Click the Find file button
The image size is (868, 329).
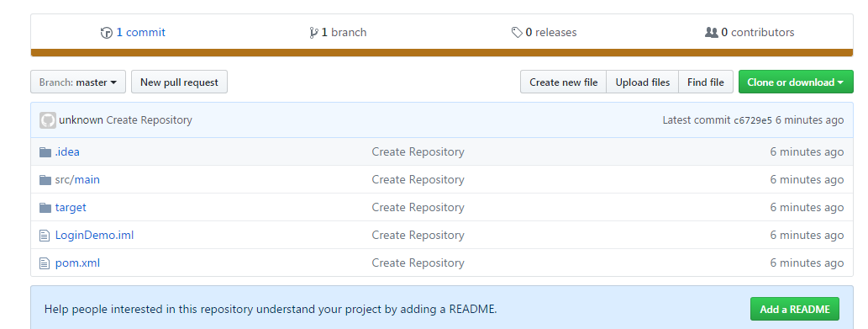706,82
